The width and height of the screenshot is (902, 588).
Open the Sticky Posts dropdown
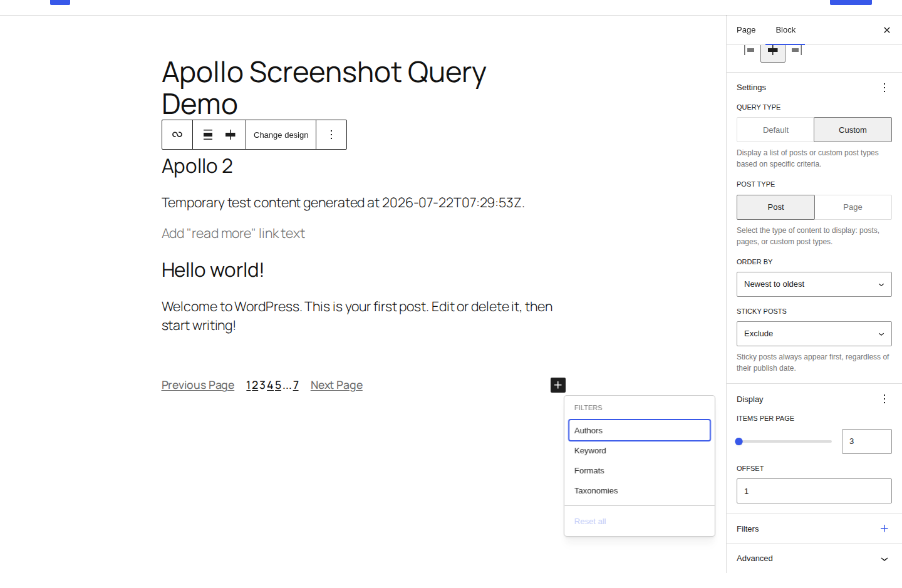coord(814,334)
